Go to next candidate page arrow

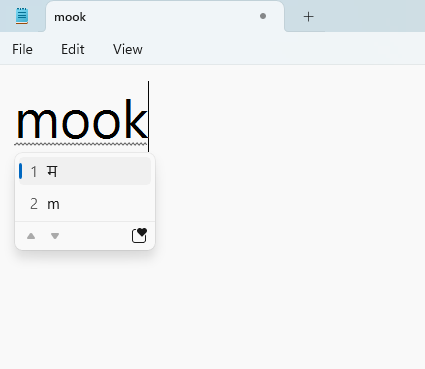coord(55,236)
